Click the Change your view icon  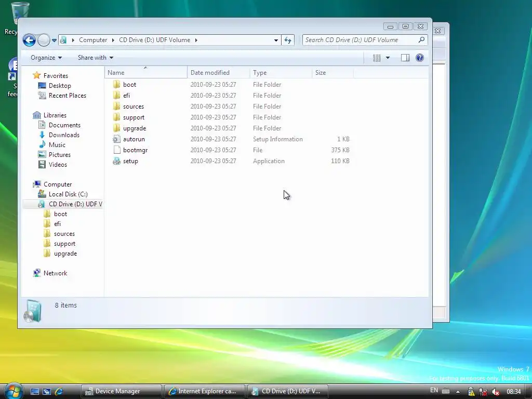[377, 58]
